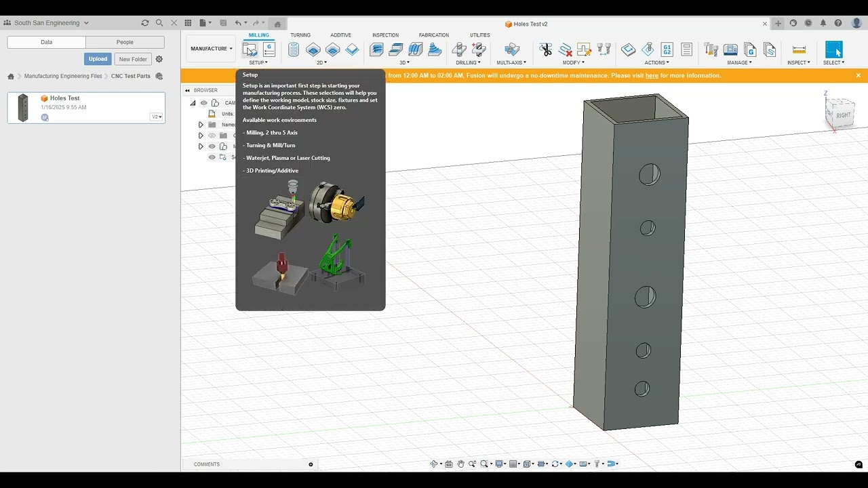Collapse the CAM root tree node
This screenshot has width=868, height=488.
tap(193, 103)
